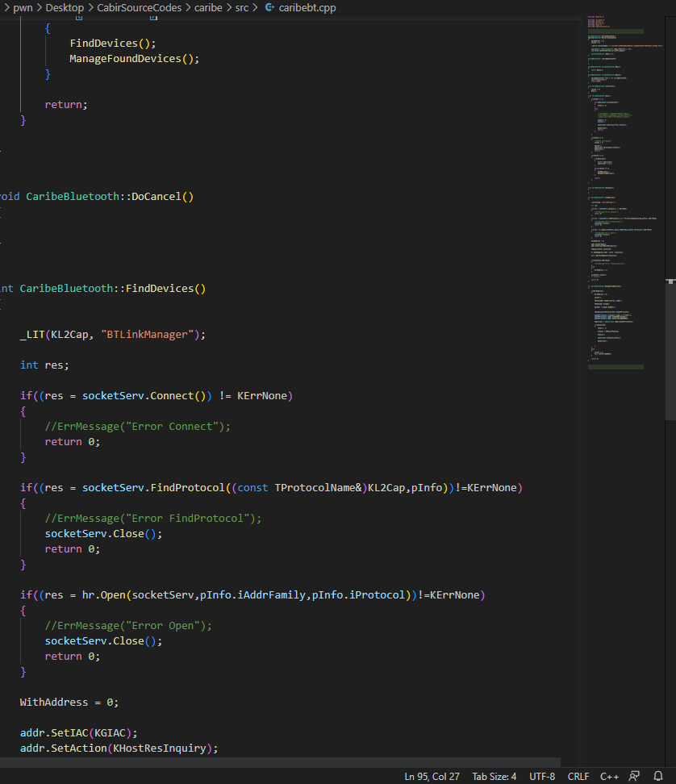Open the 'pwn' breadcrumb folder
Image resolution: width=676 pixels, height=784 pixels.
pos(23,7)
